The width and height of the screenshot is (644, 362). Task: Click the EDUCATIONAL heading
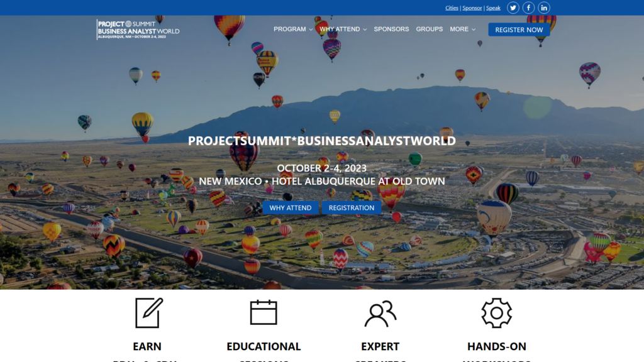[264, 346]
